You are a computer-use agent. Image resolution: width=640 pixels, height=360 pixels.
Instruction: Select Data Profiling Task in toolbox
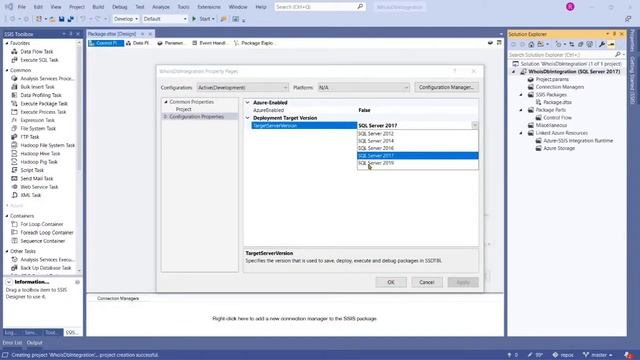(x=41, y=95)
